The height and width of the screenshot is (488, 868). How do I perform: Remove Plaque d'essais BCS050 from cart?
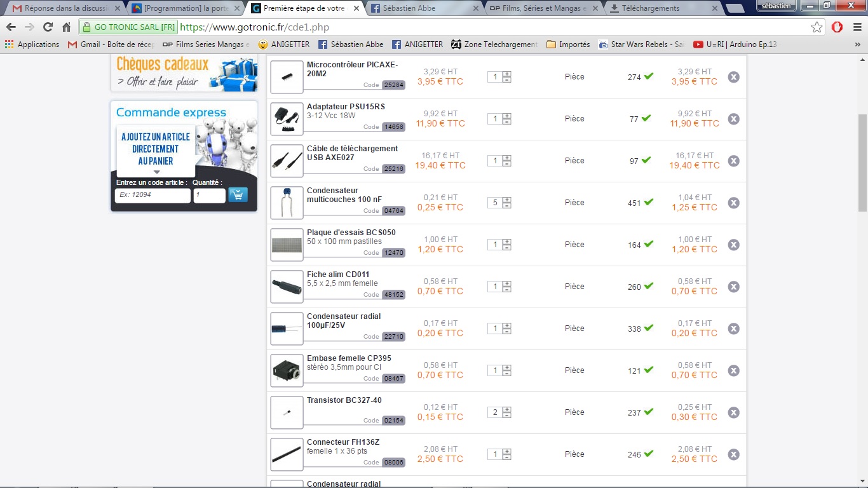click(x=733, y=245)
